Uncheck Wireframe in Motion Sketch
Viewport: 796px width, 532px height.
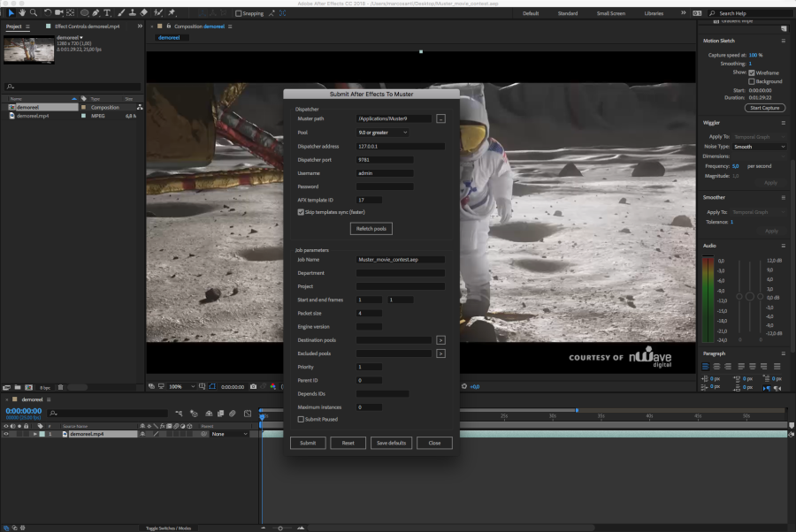click(x=751, y=73)
